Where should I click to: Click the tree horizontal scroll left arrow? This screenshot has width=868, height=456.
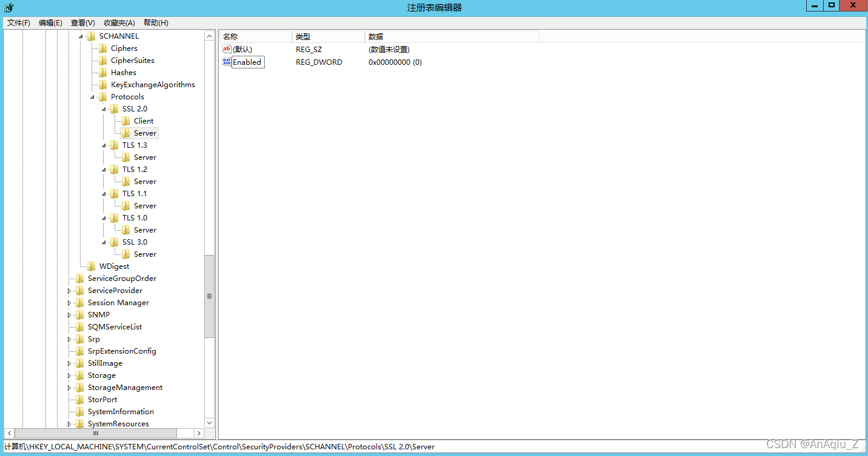coord(9,434)
